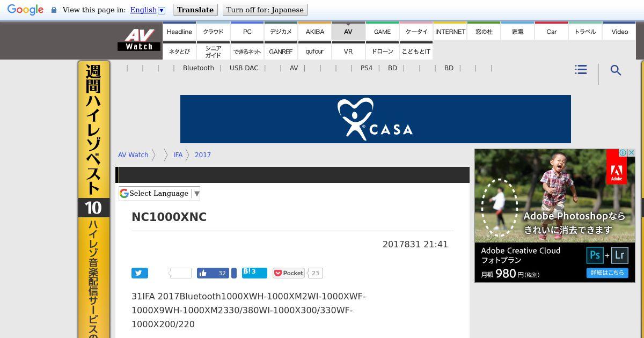Viewport: 644px width, 338px height.
Task: Open the qufour tab
Action: [314, 52]
